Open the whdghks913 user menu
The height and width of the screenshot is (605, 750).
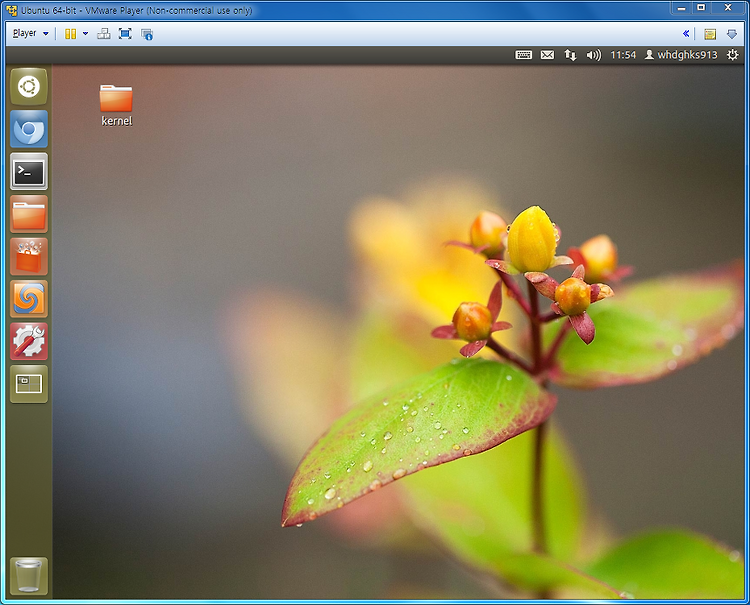point(681,55)
